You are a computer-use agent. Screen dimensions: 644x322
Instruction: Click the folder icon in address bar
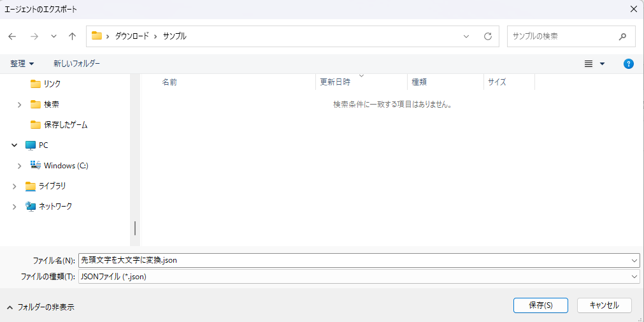[x=97, y=36]
